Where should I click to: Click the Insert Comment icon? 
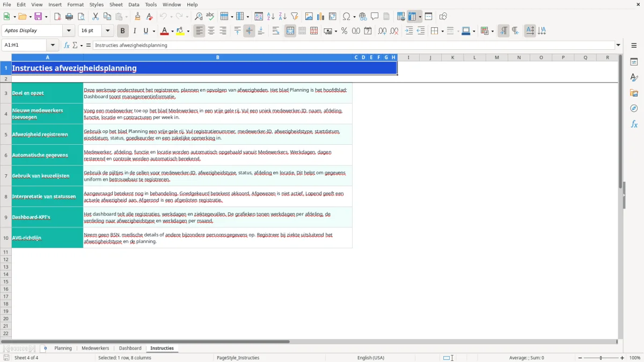click(x=375, y=17)
